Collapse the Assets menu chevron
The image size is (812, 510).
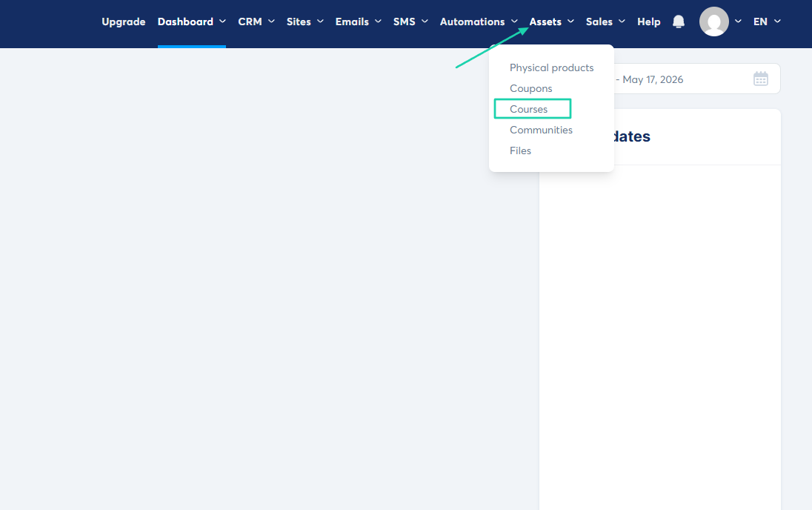pyautogui.click(x=570, y=21)
